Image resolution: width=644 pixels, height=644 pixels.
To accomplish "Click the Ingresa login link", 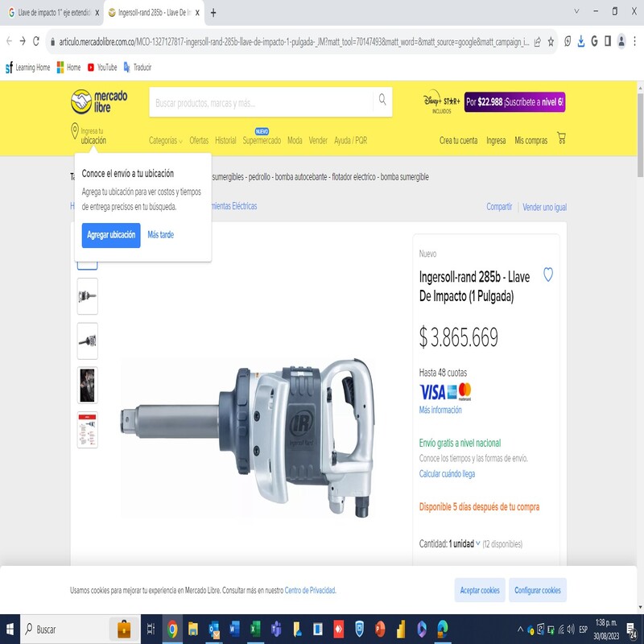I will [496, 140].
